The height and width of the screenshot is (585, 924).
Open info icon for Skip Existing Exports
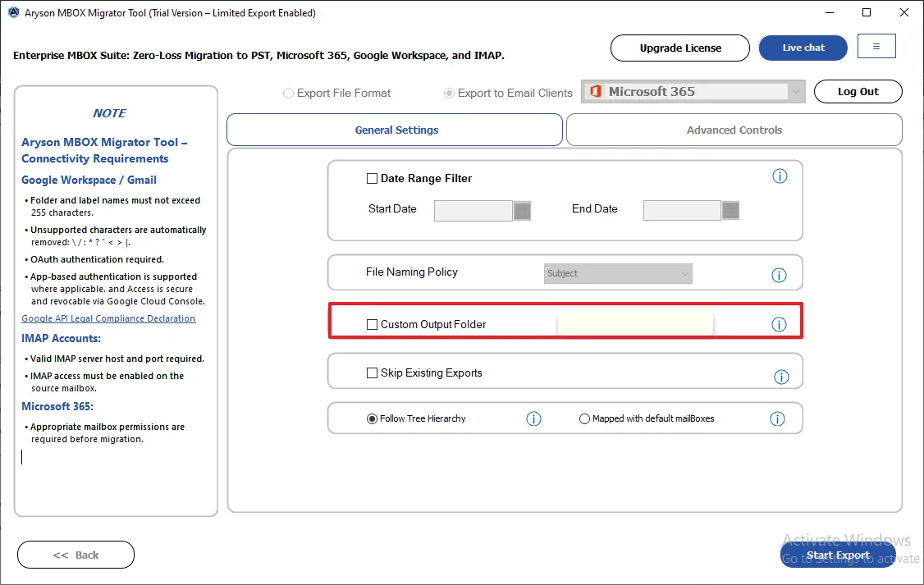click(780, 377)
